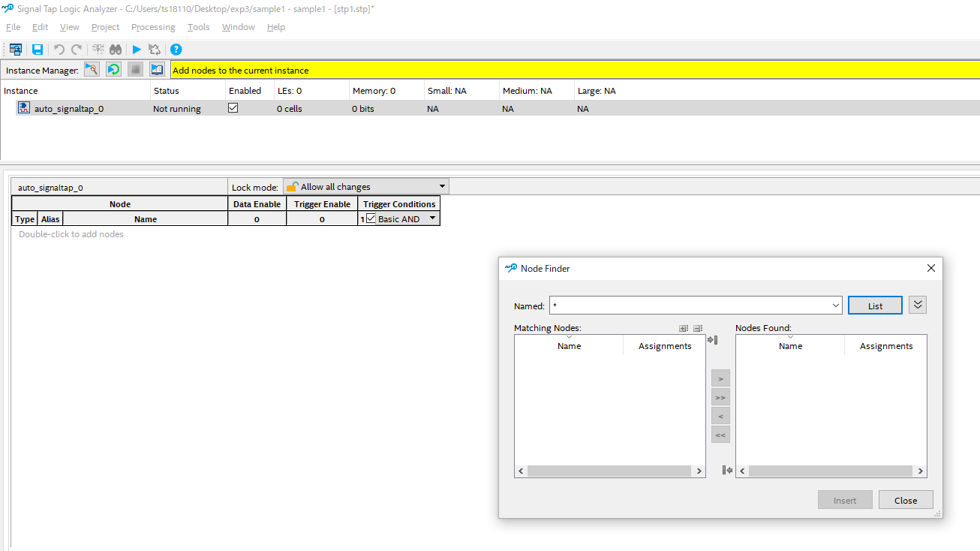Click yellow 'Add nodes to the current instance' message

coord(241,71)
